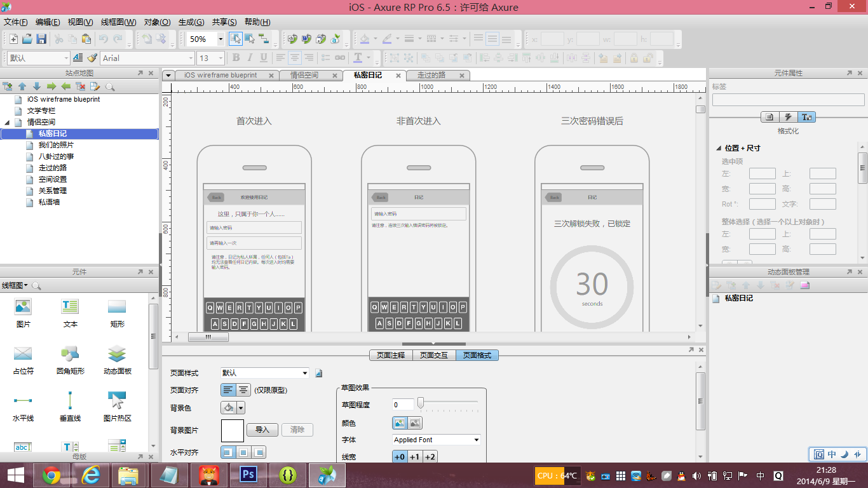868x488 pixels.
Task: Pick the 水平线 horizontal line widget
Action: [x=23, y=407]
